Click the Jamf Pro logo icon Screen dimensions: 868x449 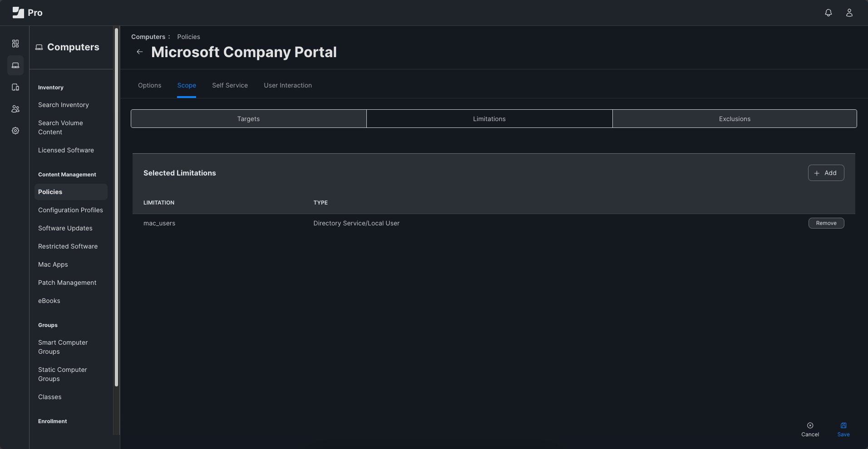pyautogui.click(x=18, y=13)
